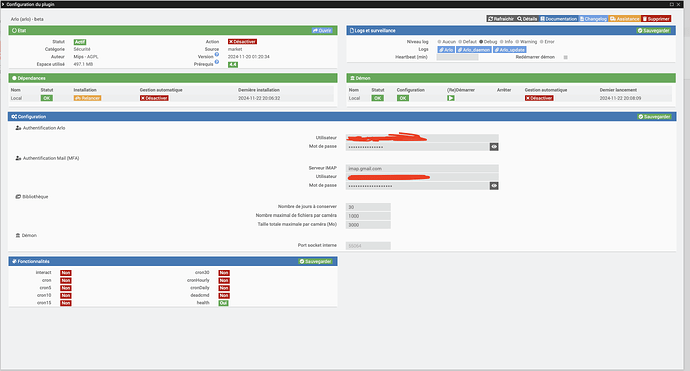This screenshot has height=371, width=690.
Task: Tick the Redémarrer démon checkbox
Action: (x=565, y=57)
